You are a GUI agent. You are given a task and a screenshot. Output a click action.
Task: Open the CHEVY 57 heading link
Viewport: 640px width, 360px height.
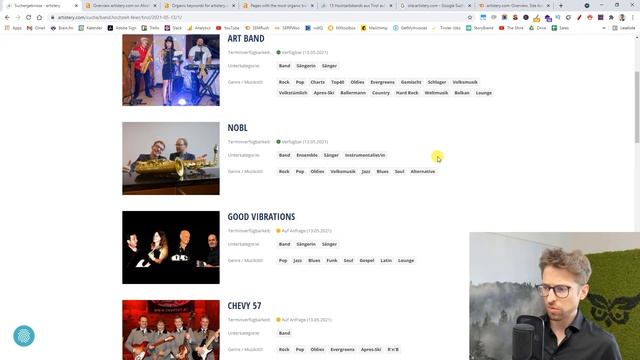point(244,306)
